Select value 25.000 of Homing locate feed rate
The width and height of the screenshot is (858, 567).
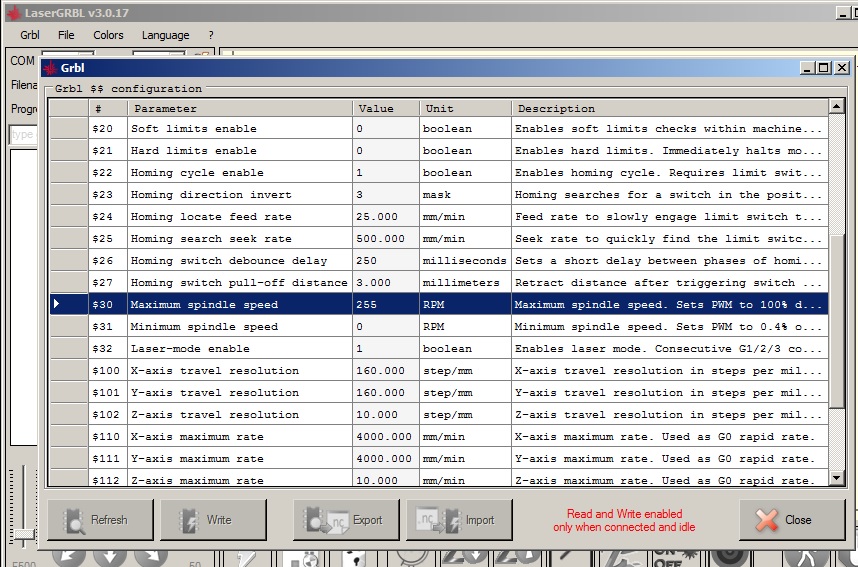click(x=386, y=216)
